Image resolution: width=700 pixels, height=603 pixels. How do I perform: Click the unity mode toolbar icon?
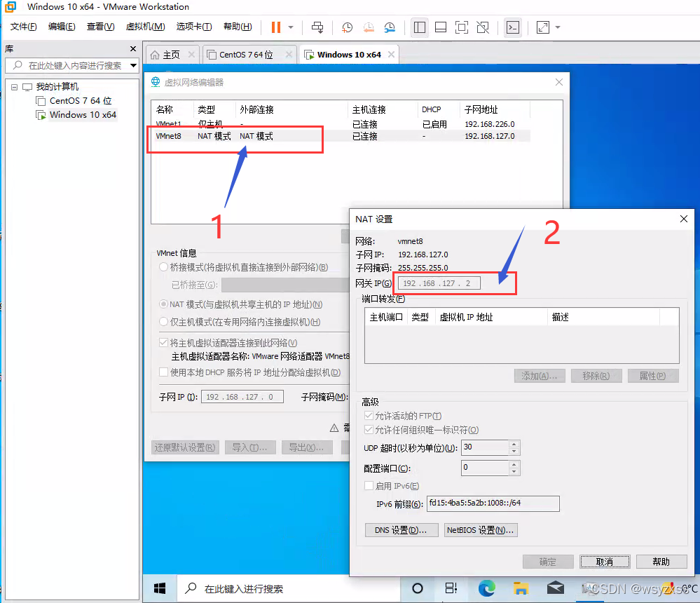(x=483, y=27)
